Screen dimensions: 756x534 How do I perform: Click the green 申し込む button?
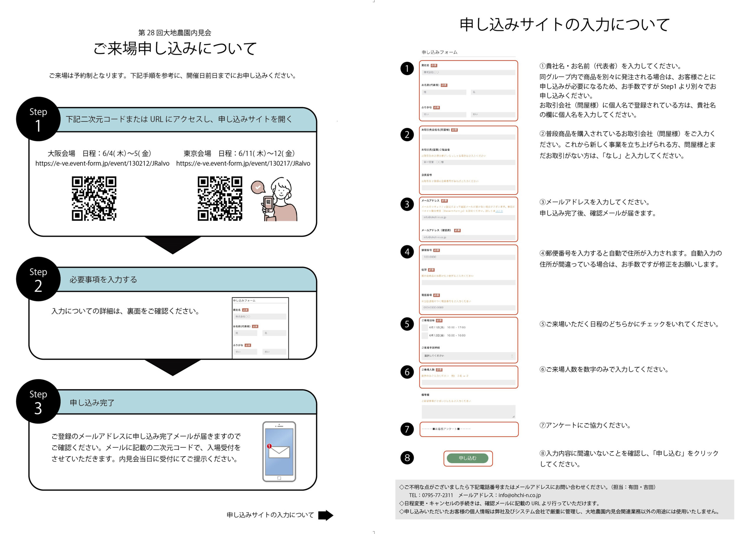pyautogui.click(x=467, y=458)
